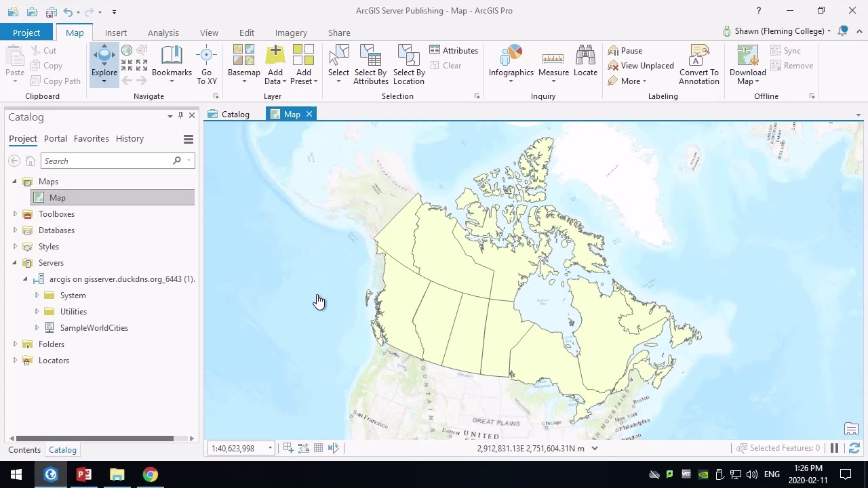Screen dimensions: 868x488
Task: Collapse the Maps tree node
Action: 14,182
